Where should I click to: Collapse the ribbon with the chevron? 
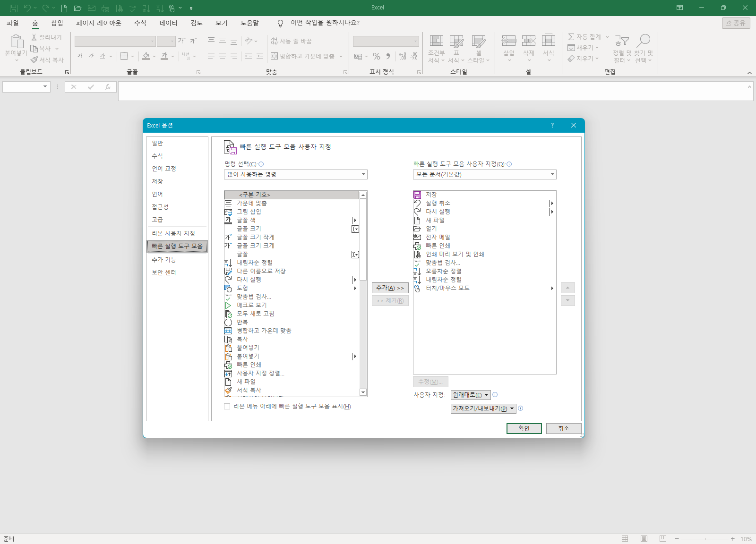tap(749, 73)
